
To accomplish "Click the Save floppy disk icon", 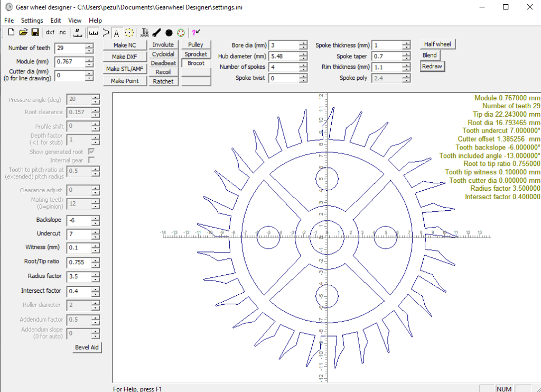I will pos(35,32).
